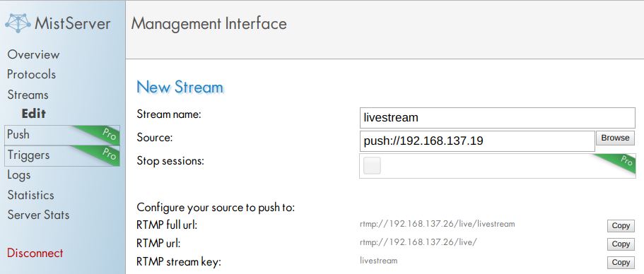View the Logs page
This screenshot has height=274, width=644.
click(x=19, y=175)
